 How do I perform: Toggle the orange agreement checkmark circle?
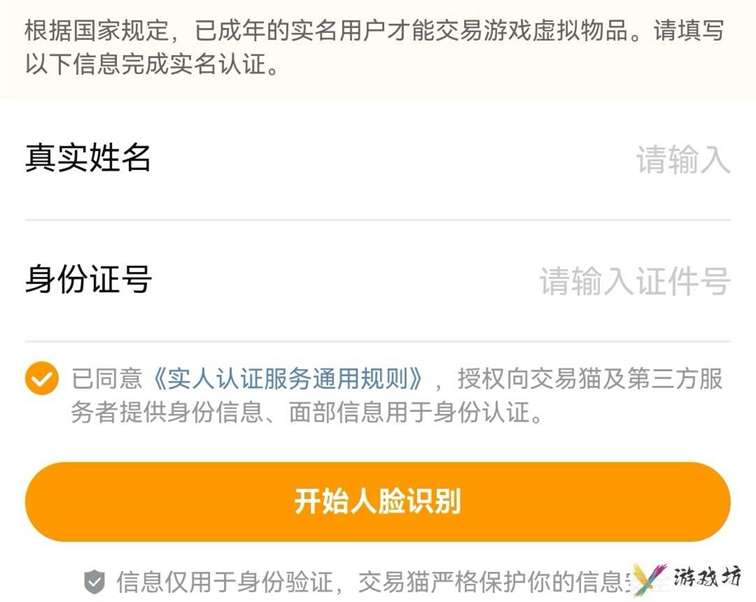click(x=42, y=378)
